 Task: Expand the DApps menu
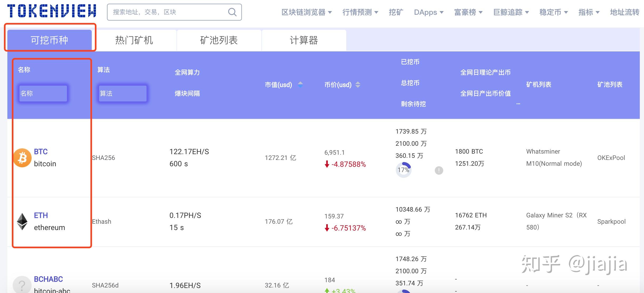(429, 12)
